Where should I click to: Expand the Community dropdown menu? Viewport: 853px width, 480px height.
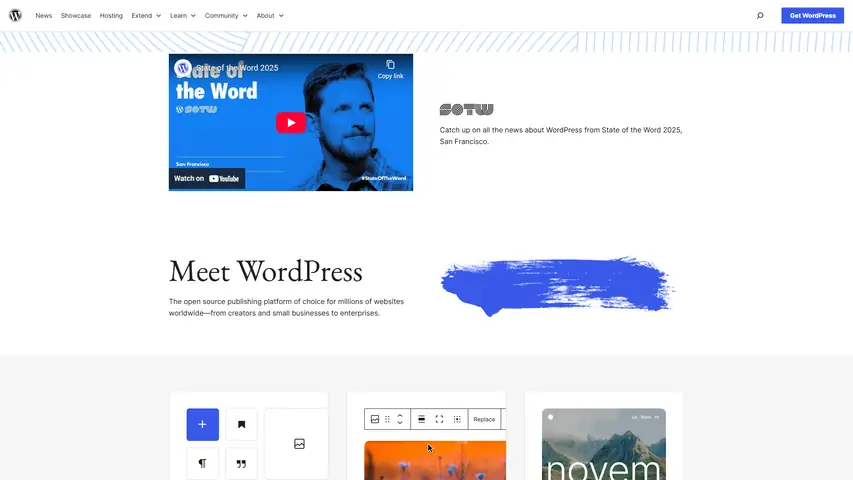(x=226, y=16)
